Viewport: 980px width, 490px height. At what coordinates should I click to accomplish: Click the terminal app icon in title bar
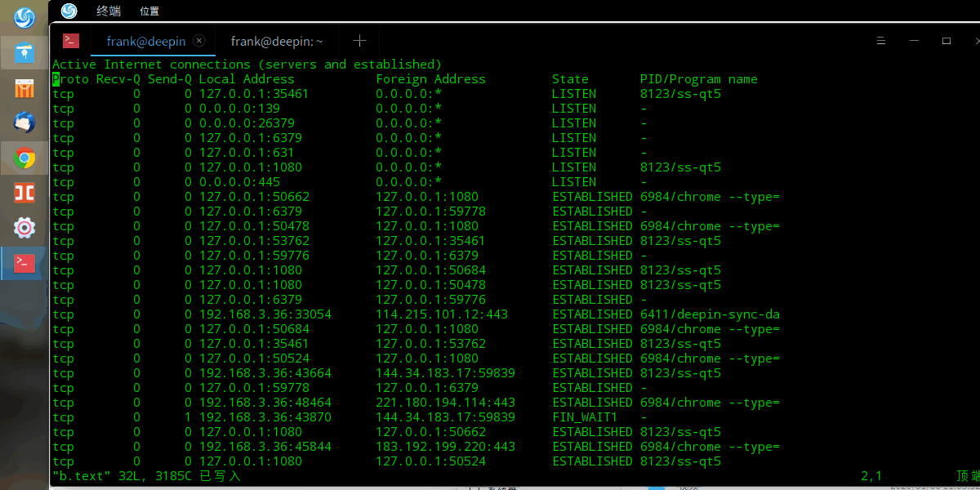(71, 41)
